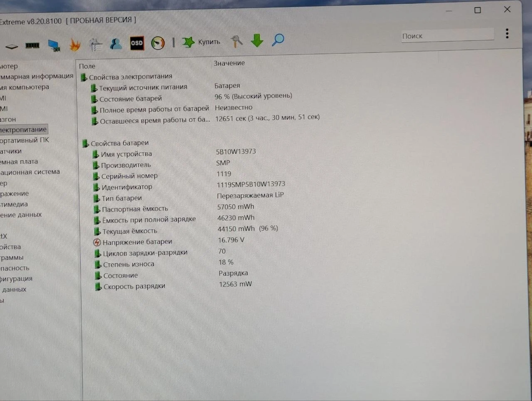Open preferences via the hammer tools icon

236,41
